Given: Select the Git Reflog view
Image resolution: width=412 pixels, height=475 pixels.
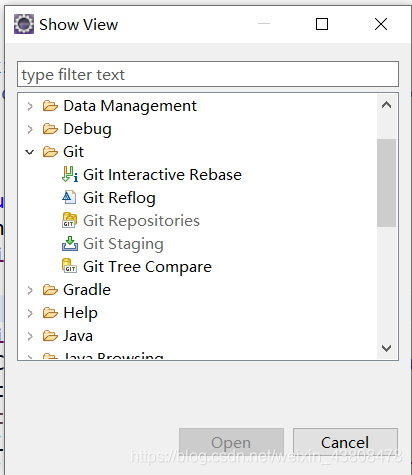Looking at the screenshot, I should coord(119,198).
